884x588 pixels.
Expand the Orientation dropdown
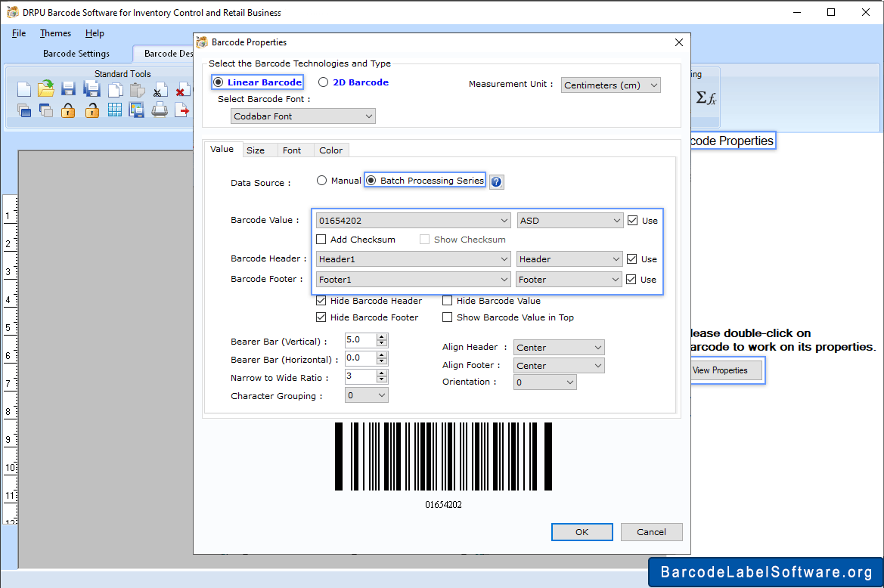(x=544, y=382)
